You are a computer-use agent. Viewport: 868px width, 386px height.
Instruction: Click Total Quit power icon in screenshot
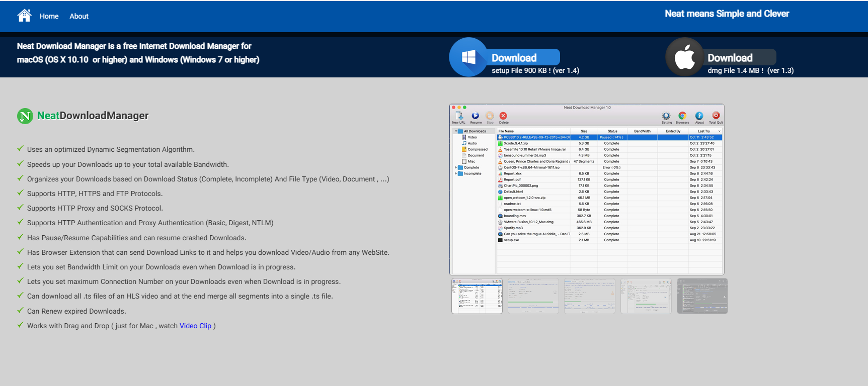pos(716,116)
